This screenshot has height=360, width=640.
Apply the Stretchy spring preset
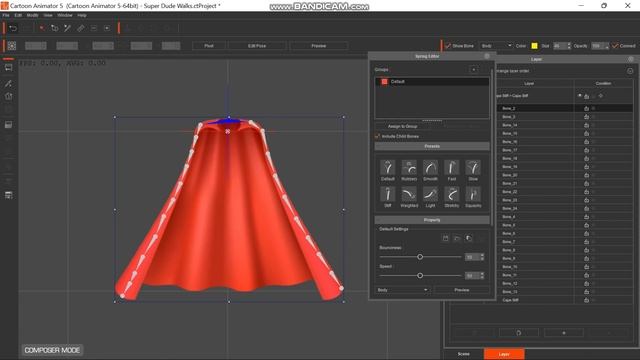451,194
